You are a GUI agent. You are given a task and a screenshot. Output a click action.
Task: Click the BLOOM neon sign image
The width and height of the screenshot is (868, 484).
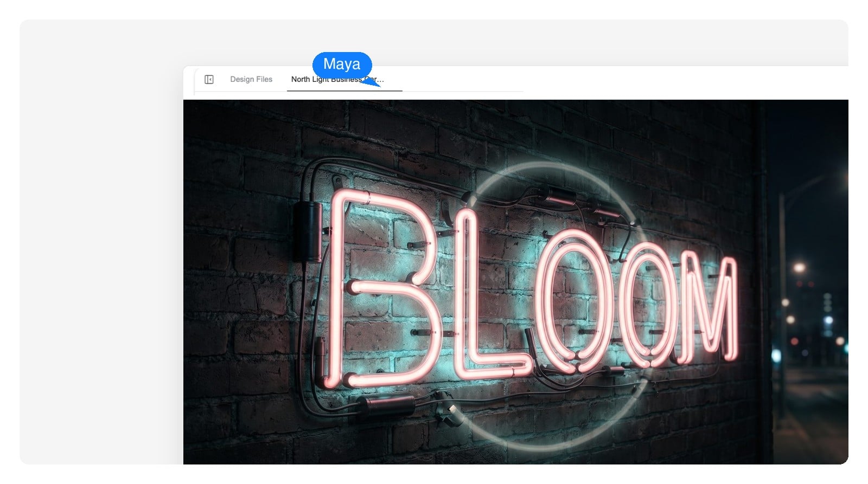516,282
